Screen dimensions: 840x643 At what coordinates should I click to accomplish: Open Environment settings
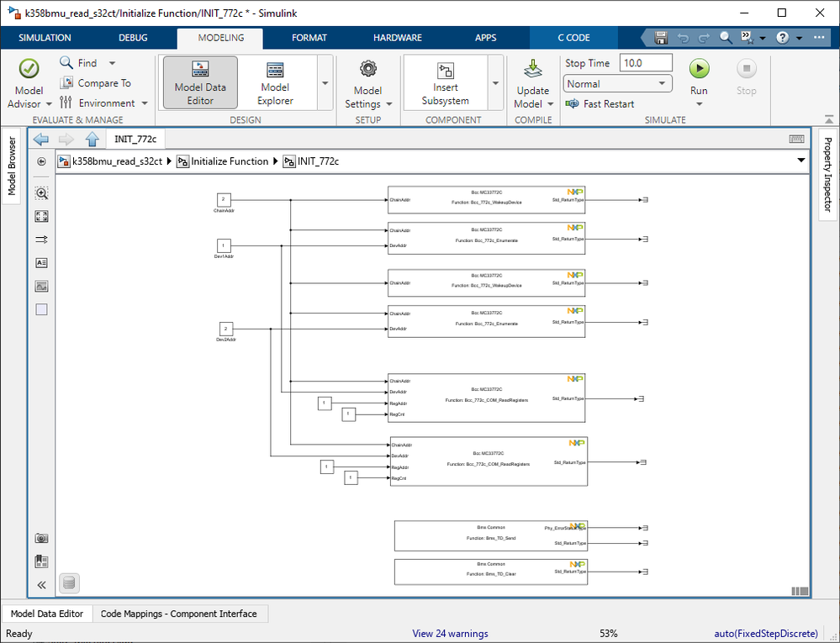(98, 103)
